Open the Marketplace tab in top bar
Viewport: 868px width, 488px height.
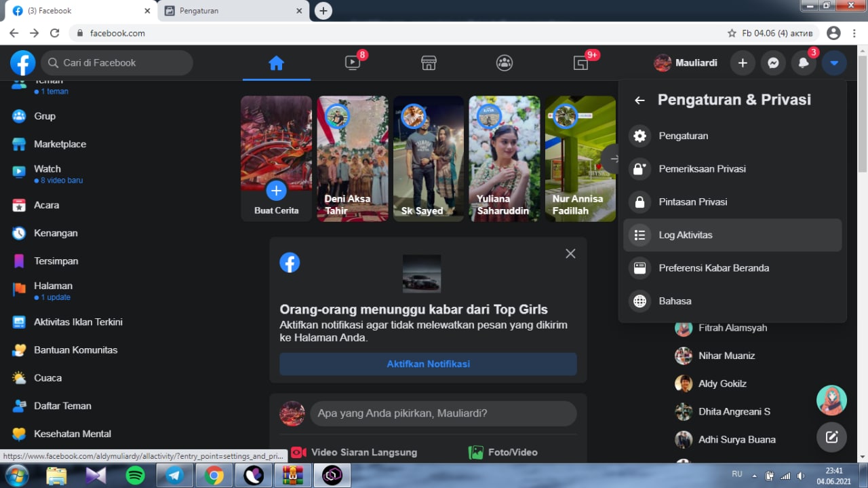tap(429, 63)
